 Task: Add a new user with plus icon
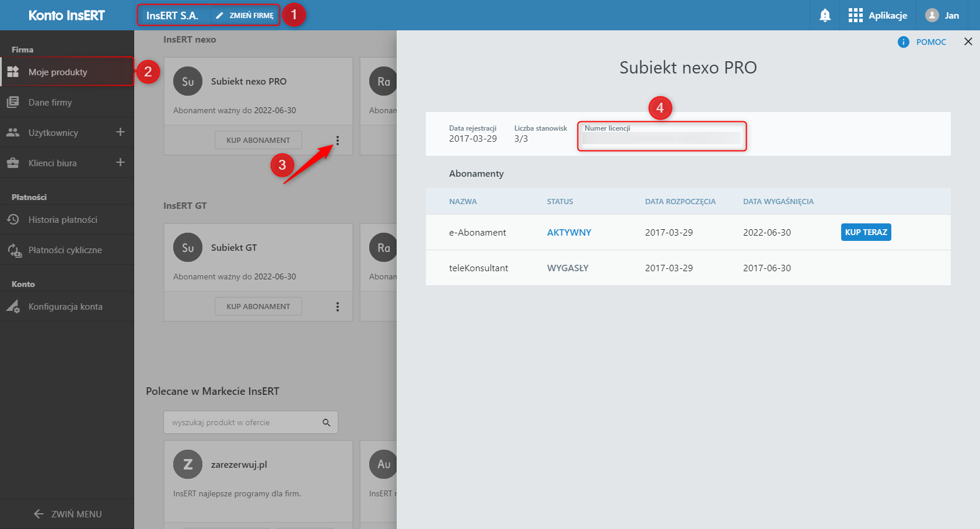pos(120,132)
